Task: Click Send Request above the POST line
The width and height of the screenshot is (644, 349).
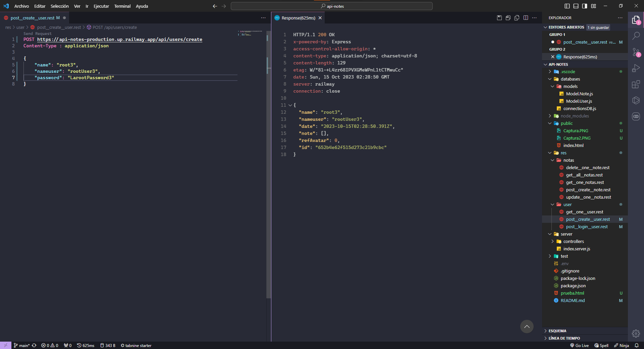Action: 38,34
